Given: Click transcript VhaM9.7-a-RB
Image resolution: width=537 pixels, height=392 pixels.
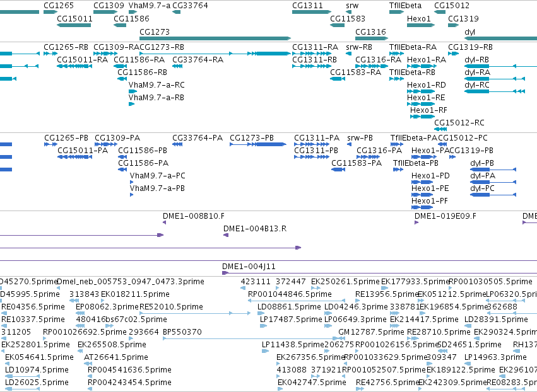Looking at the screenshot, I should (x=156, y=98).
